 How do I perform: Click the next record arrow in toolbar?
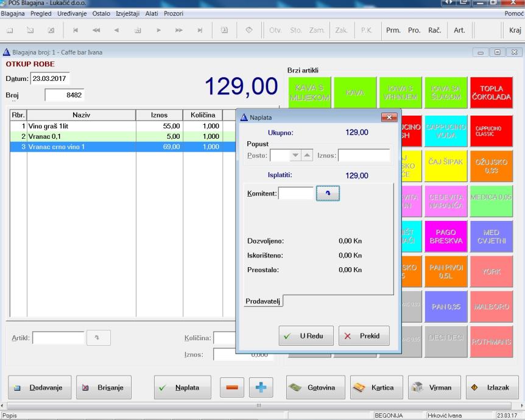pos(158,30)
